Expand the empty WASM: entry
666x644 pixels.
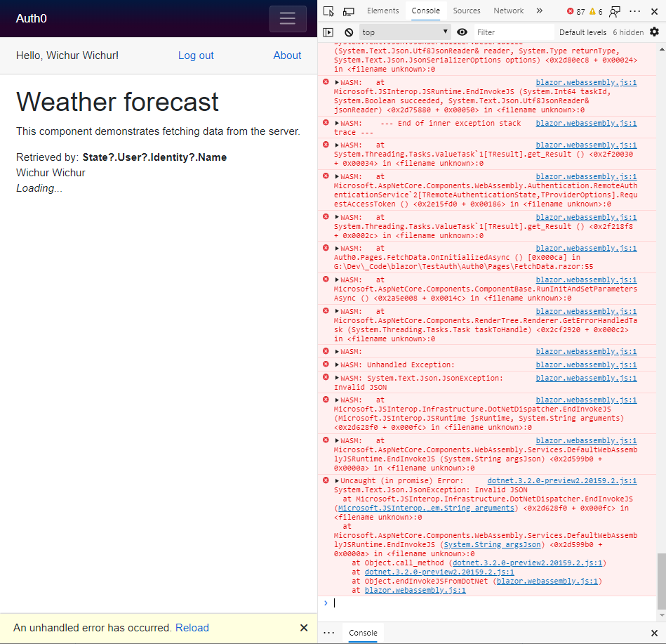point(337,352)
